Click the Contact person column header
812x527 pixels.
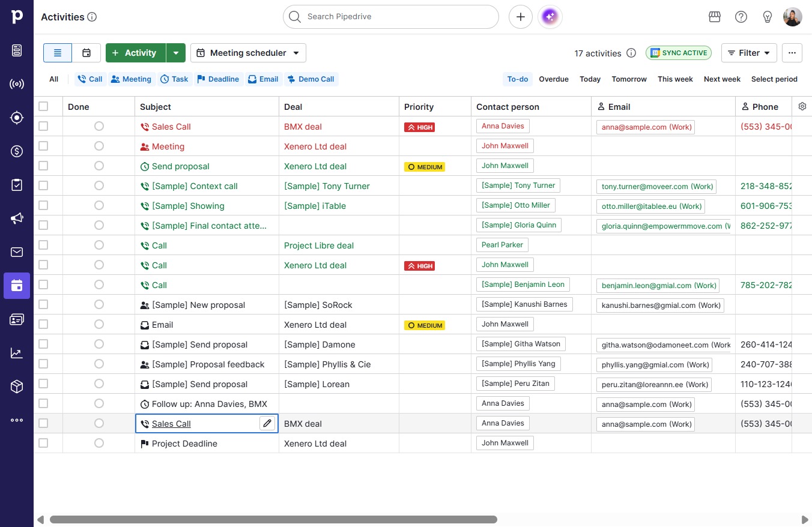pyautogui.click(x=531, y=106)
